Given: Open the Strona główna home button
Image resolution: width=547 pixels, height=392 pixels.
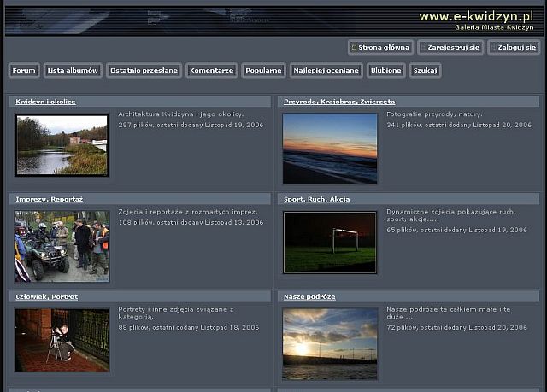Looking at the screenshot, I should pos(380,48).
